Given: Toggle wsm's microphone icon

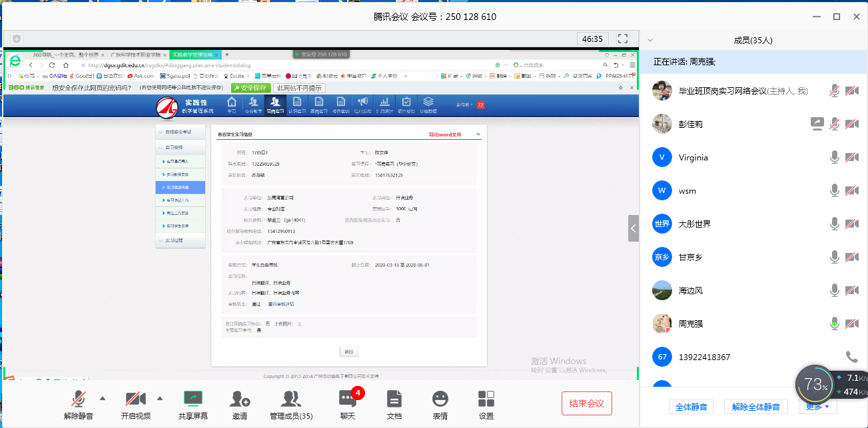Looking at the screenshot, I should tap(834, 190).
